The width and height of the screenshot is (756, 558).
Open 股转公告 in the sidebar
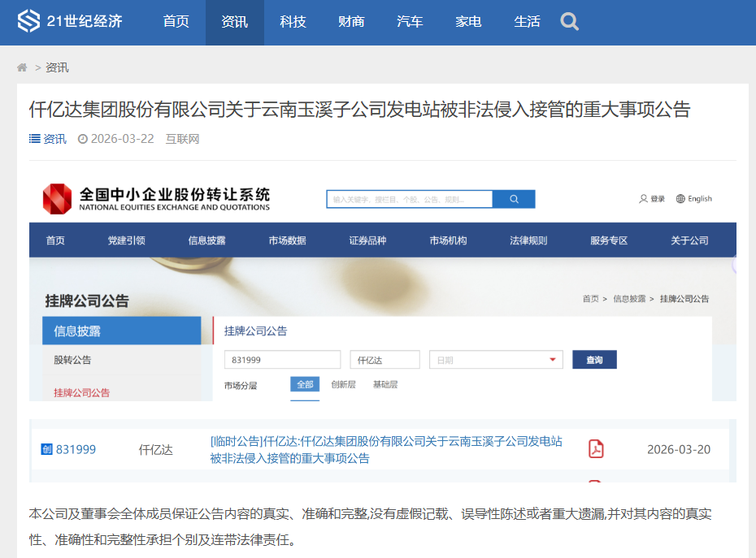[x=72, y=360]
